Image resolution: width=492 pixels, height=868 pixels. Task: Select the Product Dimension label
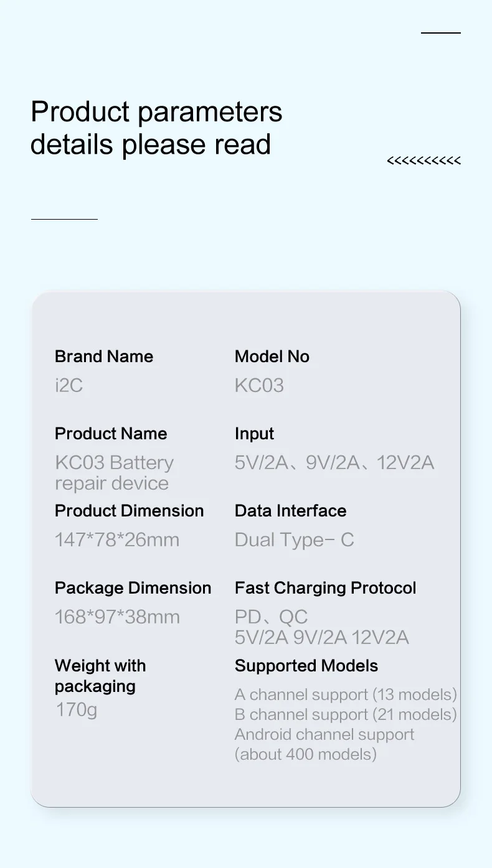point(129,511)
